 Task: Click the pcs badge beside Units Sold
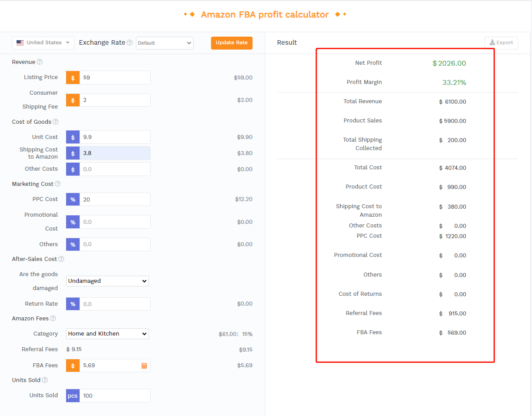(72, 395)
